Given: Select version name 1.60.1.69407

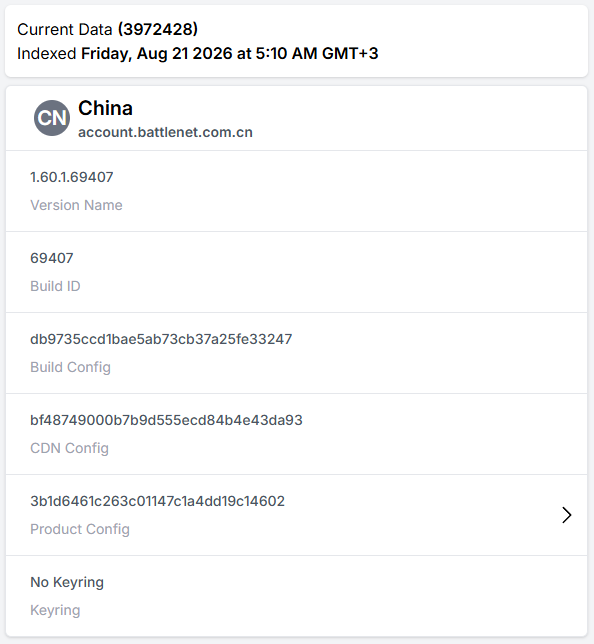Looking at the screenshot, I should (72, 177).
